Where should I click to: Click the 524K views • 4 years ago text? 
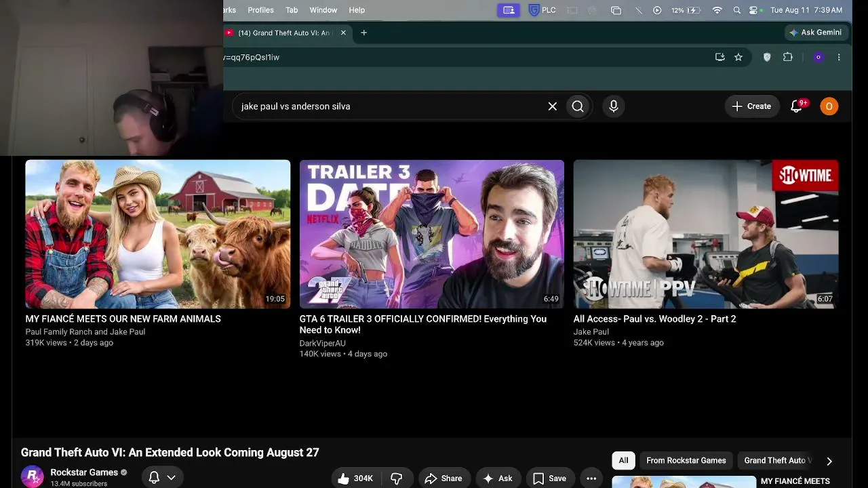pos(618,343)
